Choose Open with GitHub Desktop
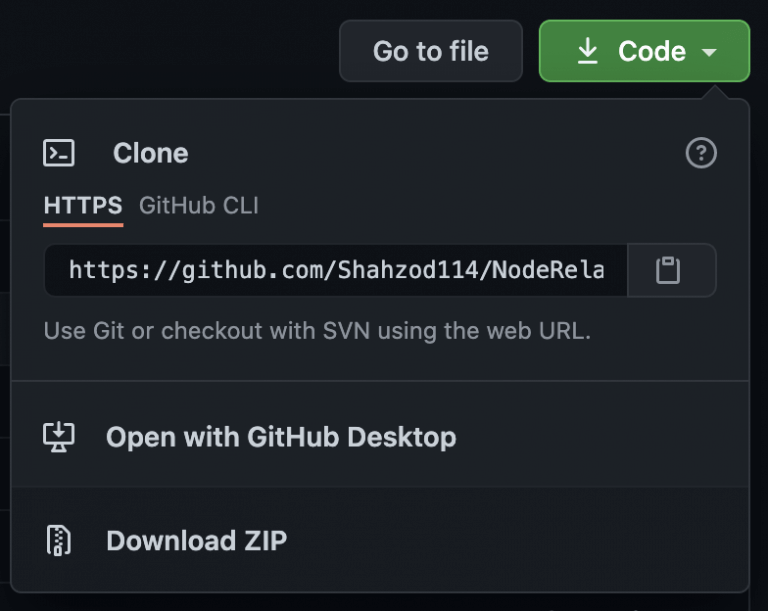This screenshot has height=611, width=768. click(x=281, y=437)
